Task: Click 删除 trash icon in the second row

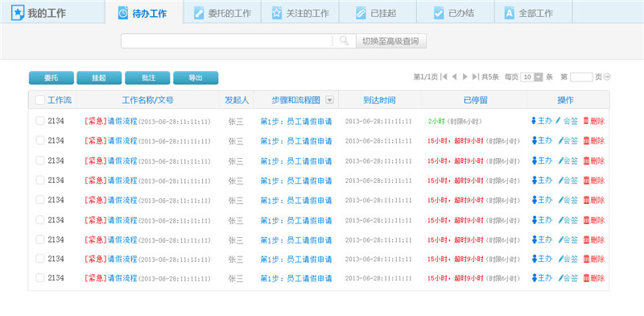Action: click(x=586, y=141)
